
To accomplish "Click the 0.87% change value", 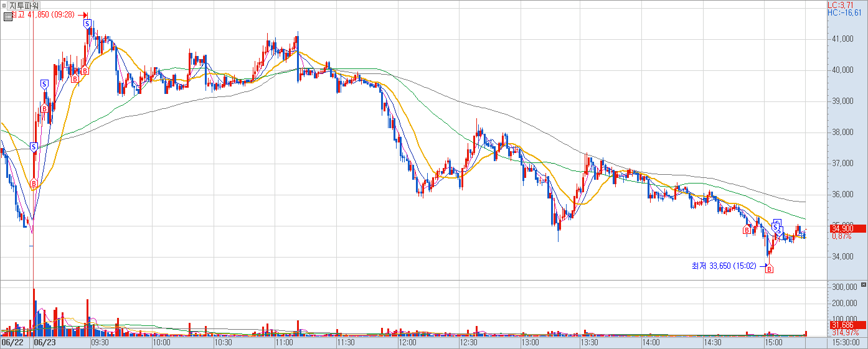I will pos(841,236).
